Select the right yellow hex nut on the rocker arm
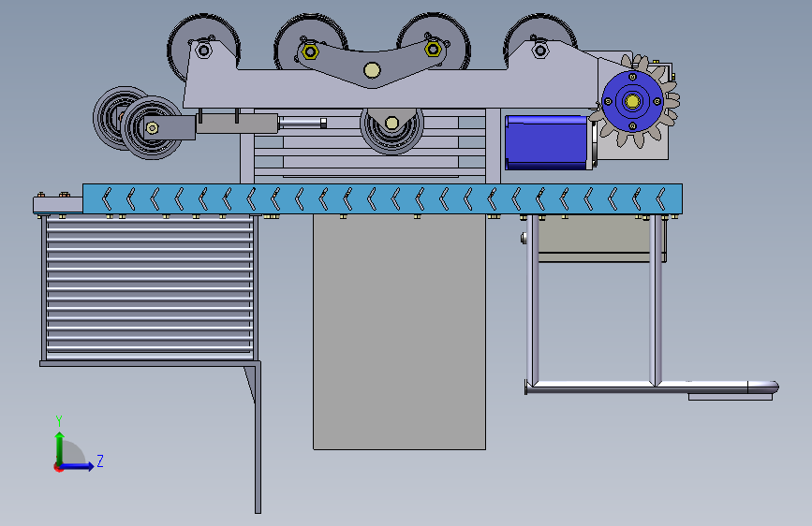Viewport: 812px width, 526px height. point(433,50)
